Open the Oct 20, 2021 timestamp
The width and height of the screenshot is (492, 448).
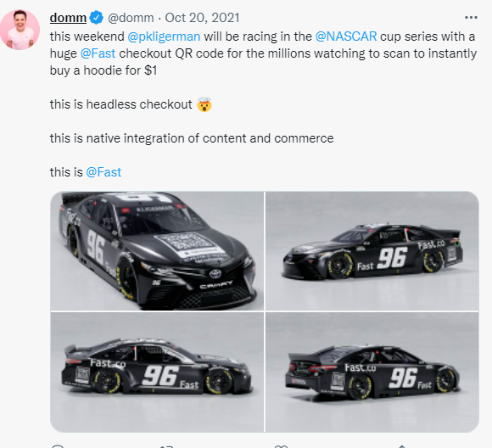(x=202, y=18)
